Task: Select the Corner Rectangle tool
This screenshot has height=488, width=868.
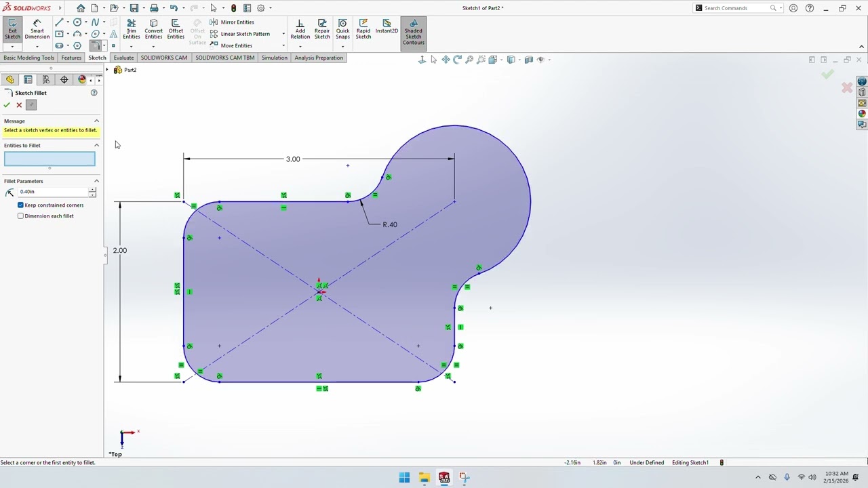Action: coord(59,34)
